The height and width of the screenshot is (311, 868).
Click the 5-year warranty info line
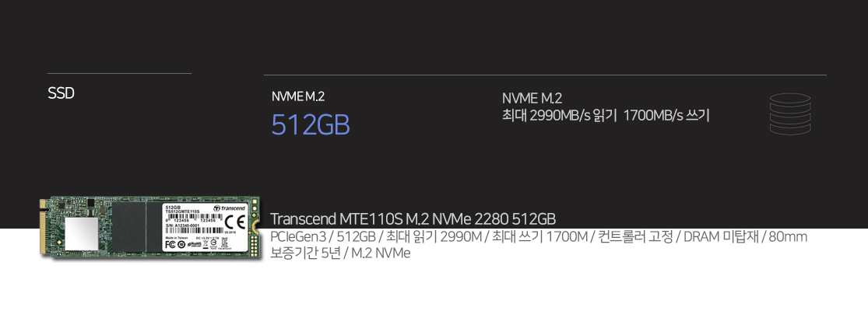(x=339, y=253)
